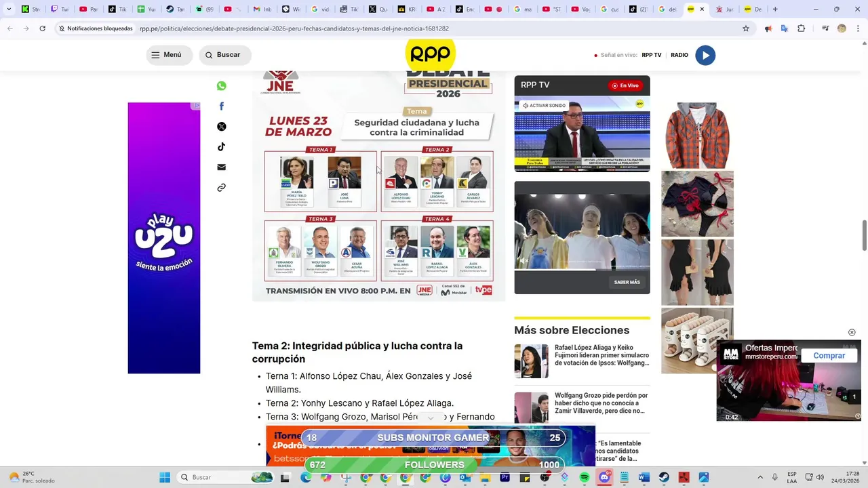Open Chrome profile avatar
This screenshot has height=488, width=868.
click(x=842, y=28)
